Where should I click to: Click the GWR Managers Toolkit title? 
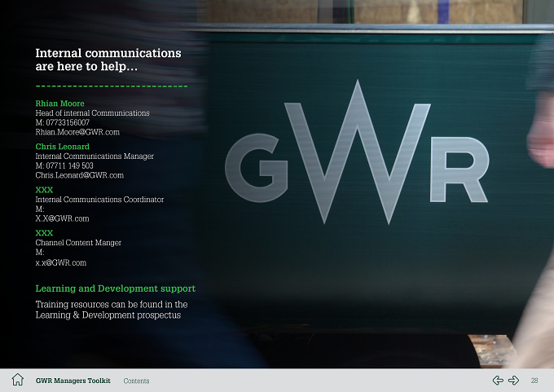click(x=73, y=381)
